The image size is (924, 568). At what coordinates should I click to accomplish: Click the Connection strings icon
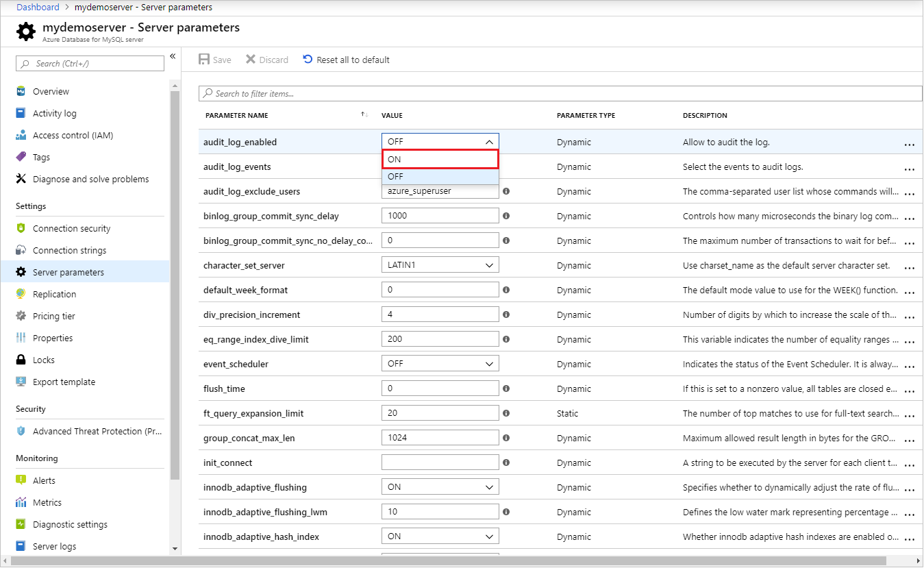click(x=21, y=250)
